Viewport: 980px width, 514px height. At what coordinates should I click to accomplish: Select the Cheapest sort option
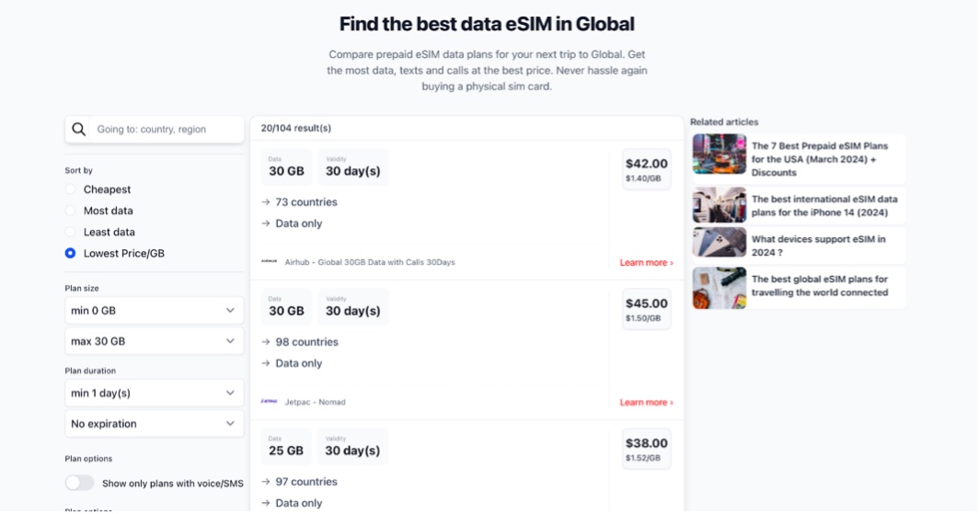coord(71,189)
